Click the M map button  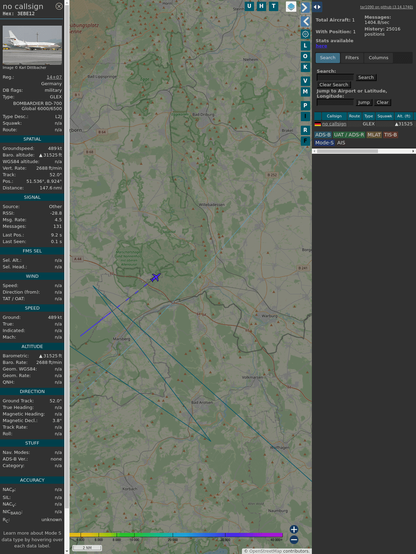[305, 92]
